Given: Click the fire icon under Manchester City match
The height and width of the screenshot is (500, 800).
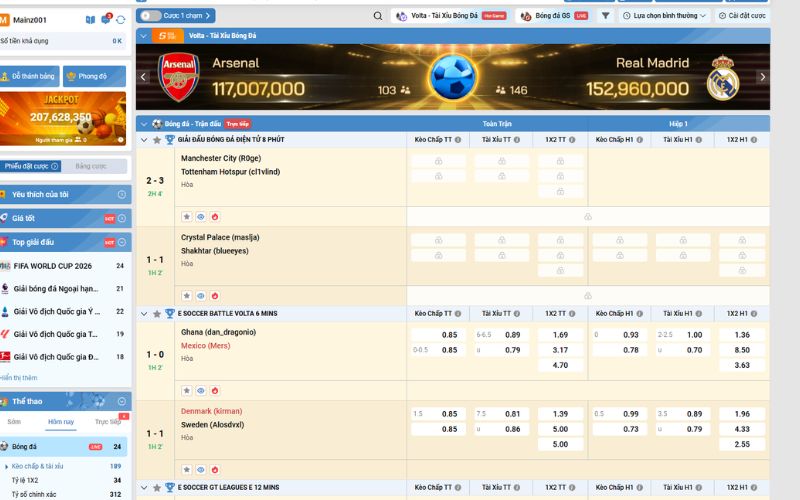Looking at the screenshot, I should coord(215,217).
